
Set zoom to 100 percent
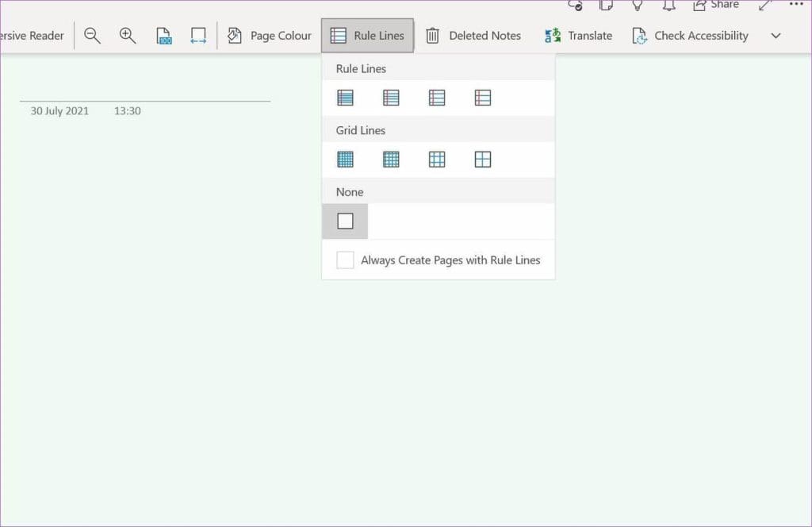point(164,35)
